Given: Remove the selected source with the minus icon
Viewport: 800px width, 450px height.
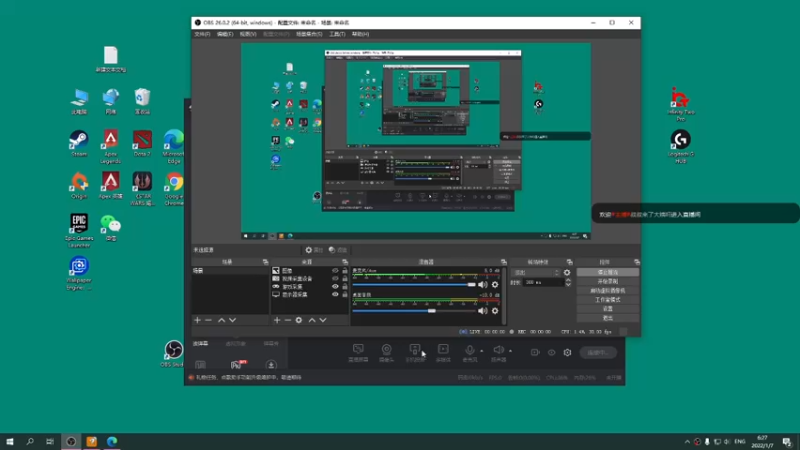Looking at the screenshot, I should pos(288,320).
